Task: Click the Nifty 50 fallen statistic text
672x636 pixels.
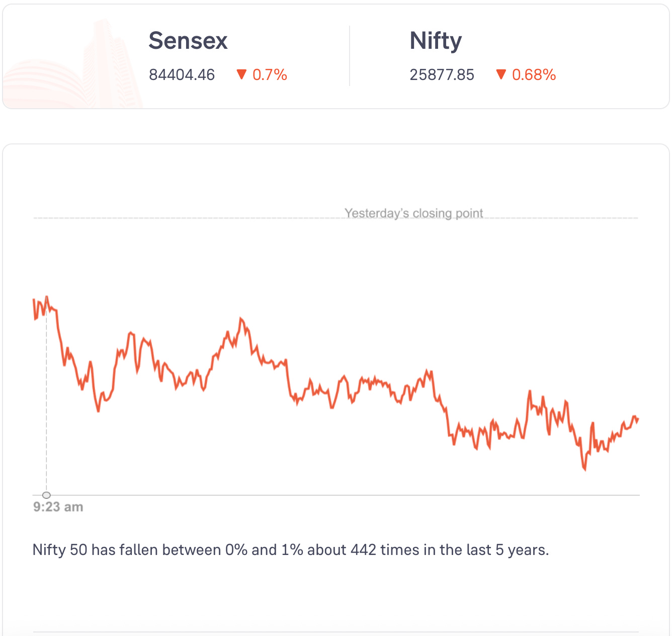Action: [290, 549]
